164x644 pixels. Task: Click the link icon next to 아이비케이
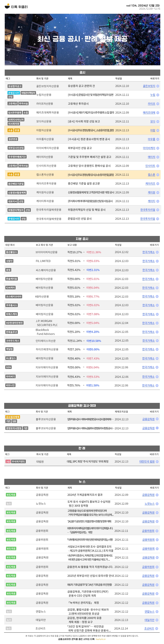(158, 148)
